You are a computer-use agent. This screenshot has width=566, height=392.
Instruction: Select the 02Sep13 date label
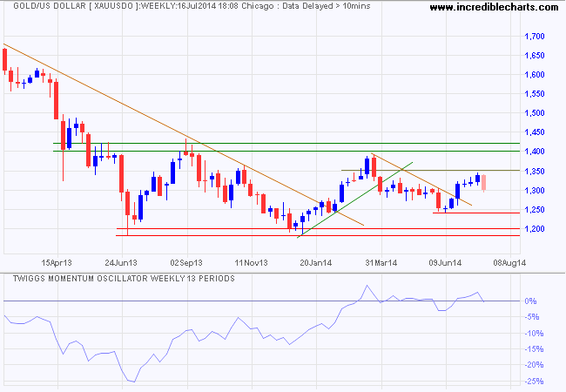click(186, 263)
